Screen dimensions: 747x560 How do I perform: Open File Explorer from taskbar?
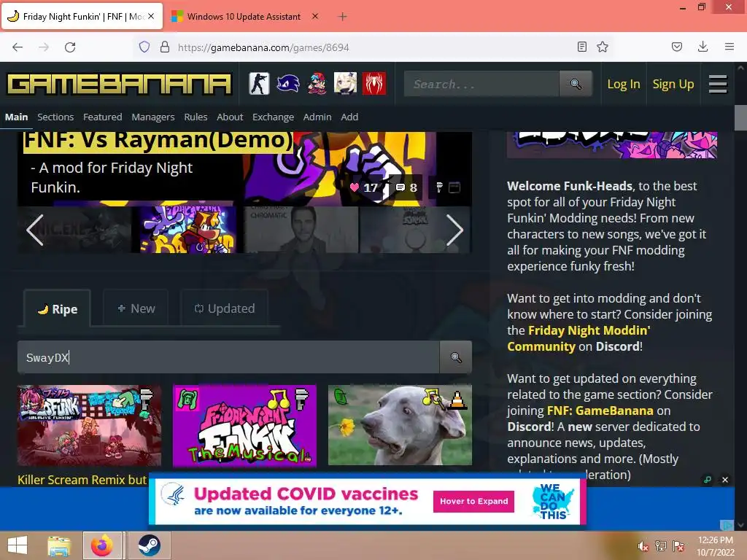click(x=59, y=545)
